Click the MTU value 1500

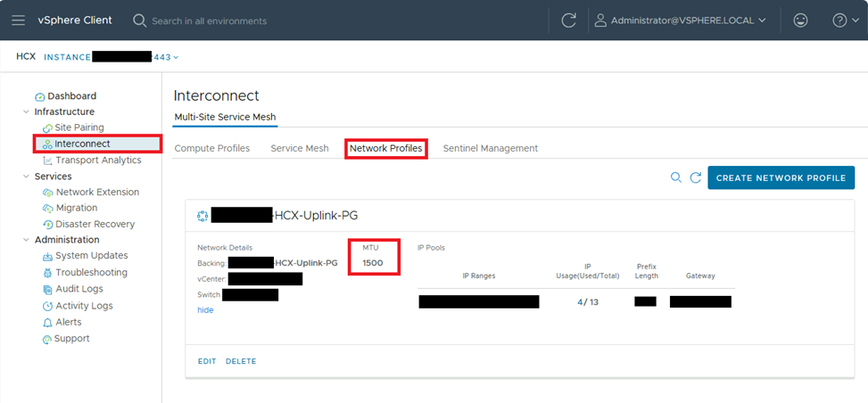373,263
